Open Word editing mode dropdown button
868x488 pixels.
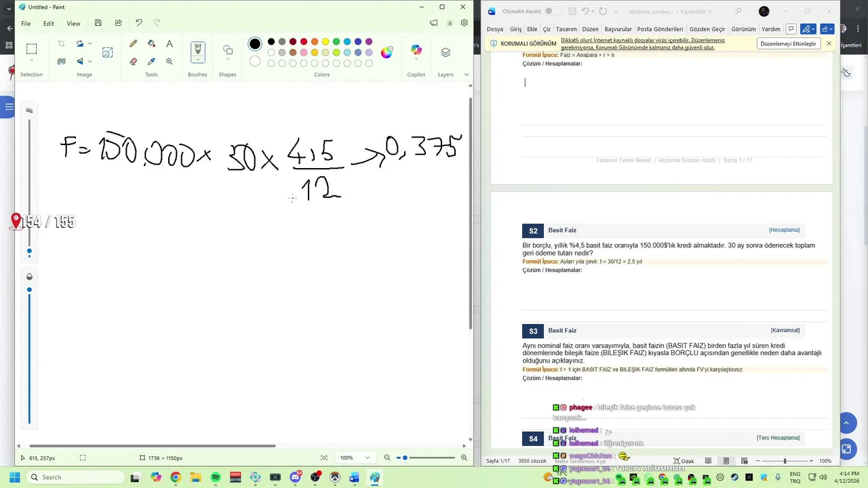[807, 29]
